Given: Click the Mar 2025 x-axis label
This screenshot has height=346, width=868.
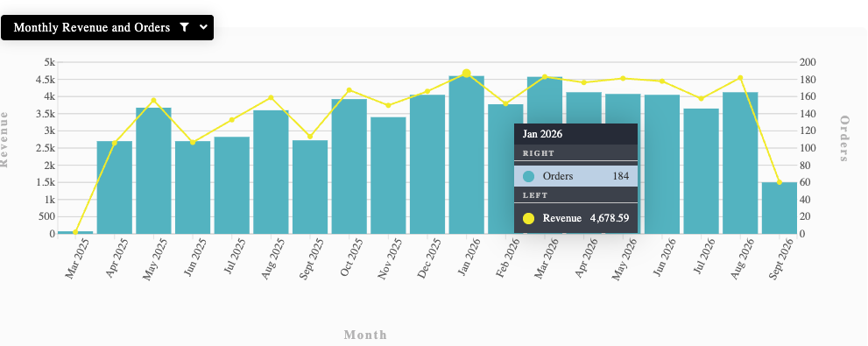Looking at the screenshot, I should pos(76,258).
